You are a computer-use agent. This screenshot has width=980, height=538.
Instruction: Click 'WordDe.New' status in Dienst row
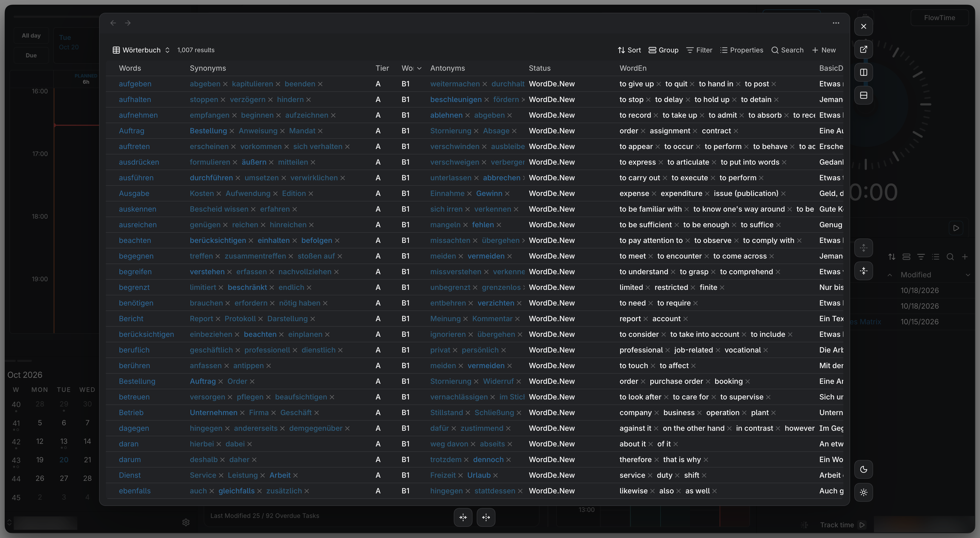click(x=552, y=475)
